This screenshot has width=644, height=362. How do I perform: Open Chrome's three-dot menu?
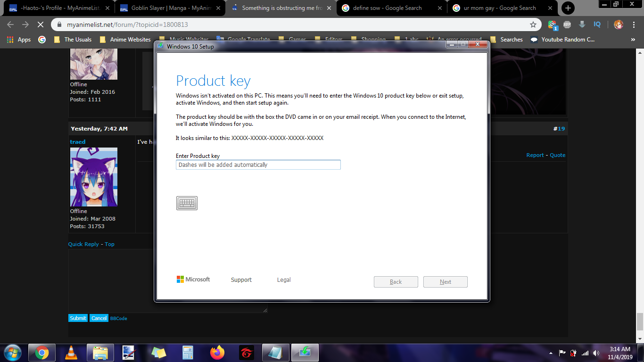[x=634, y=25]
